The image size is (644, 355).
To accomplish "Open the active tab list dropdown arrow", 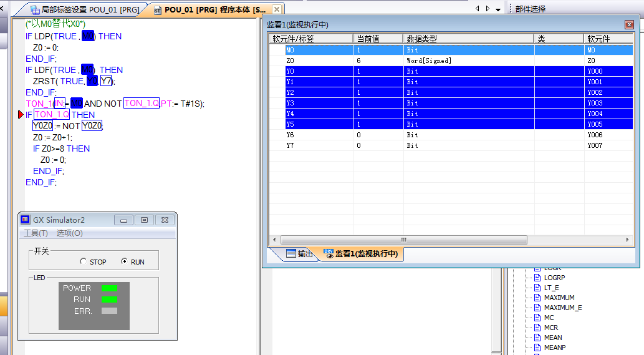I will coord(498,9).
